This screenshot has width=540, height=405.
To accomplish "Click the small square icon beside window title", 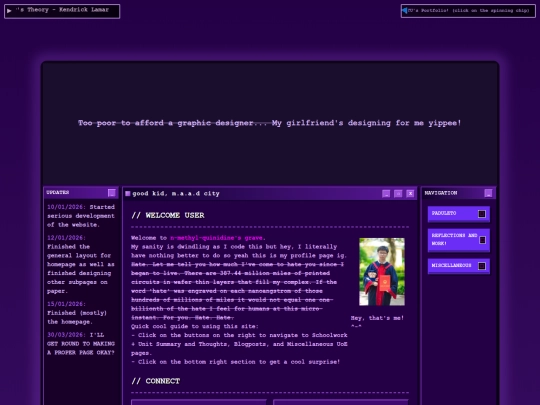I will (x=127, y=194).
